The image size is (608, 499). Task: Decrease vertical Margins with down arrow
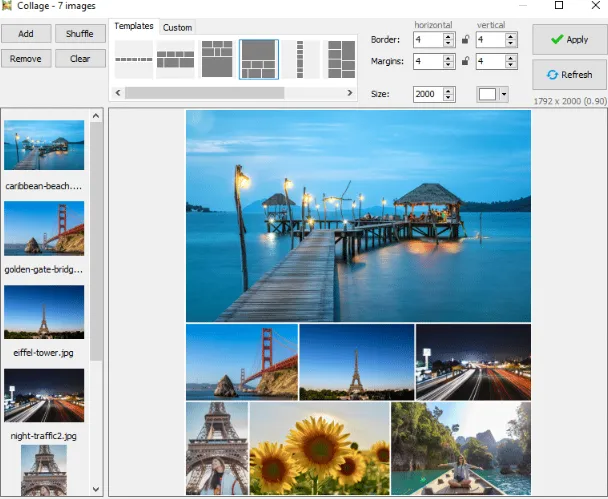pos(511,65)
